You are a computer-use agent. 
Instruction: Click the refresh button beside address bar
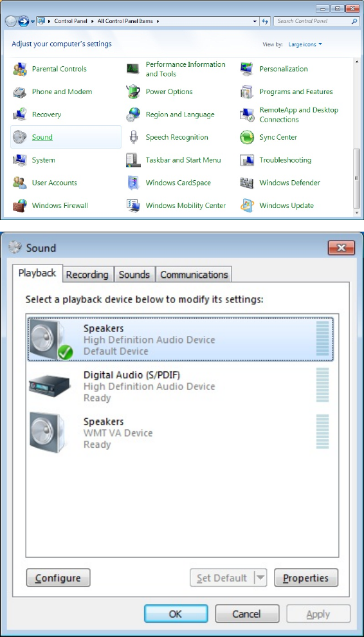coord(265,21)
